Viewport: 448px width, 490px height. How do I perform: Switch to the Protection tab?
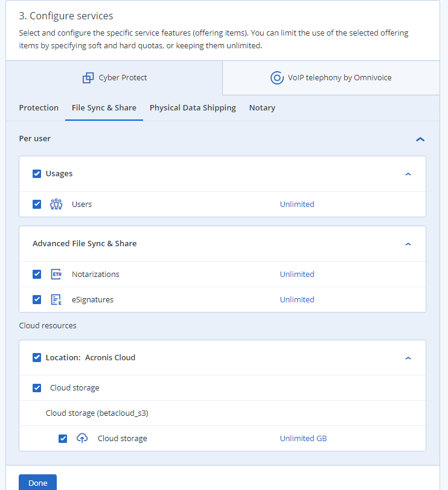coord(39,107)
